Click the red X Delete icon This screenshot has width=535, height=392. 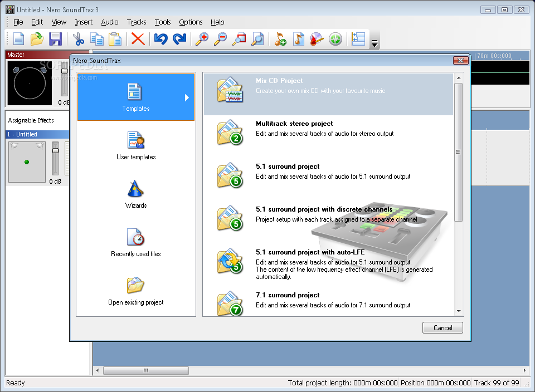138,39
